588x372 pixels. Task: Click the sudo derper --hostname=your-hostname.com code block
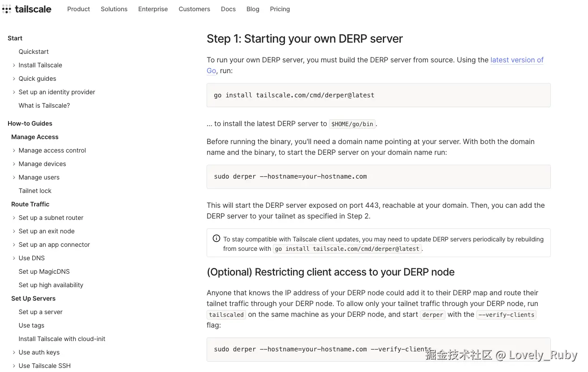click(x=378, y=176)
